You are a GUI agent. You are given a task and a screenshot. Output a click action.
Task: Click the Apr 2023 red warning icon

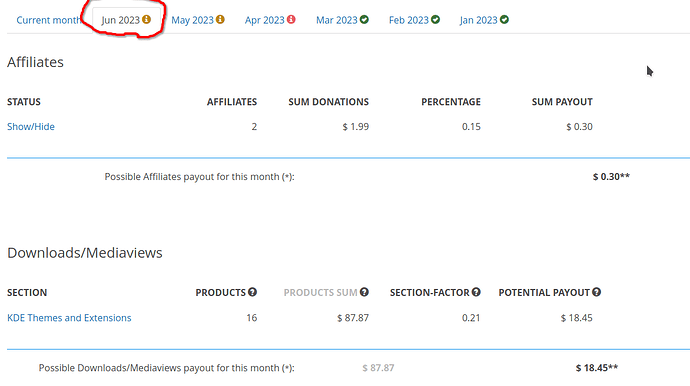click(x=291, y=20)
